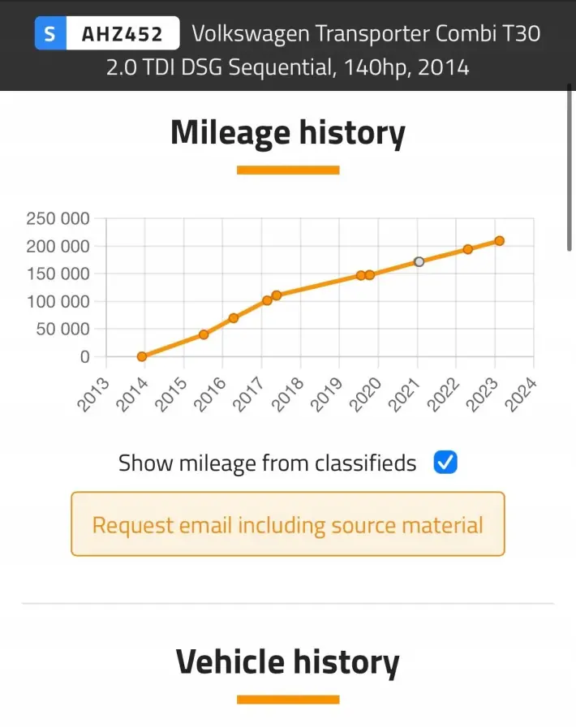Click the Vehicle history heading
This screenshot has width=576, height=728.
[288, 661]
